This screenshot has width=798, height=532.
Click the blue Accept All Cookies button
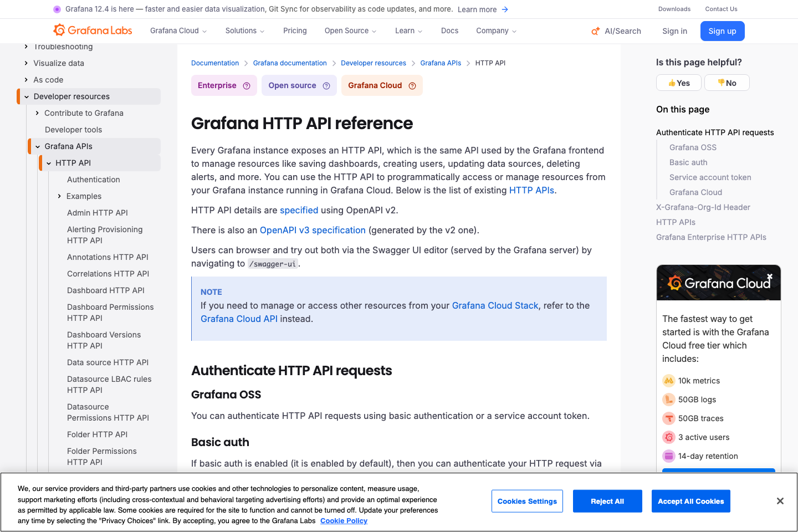point(690,501)
